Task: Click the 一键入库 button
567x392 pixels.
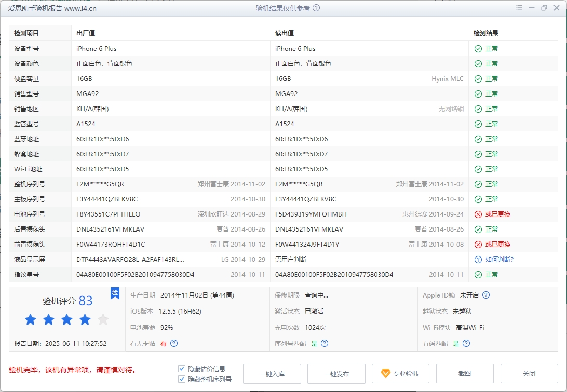Action: [272, 373]
